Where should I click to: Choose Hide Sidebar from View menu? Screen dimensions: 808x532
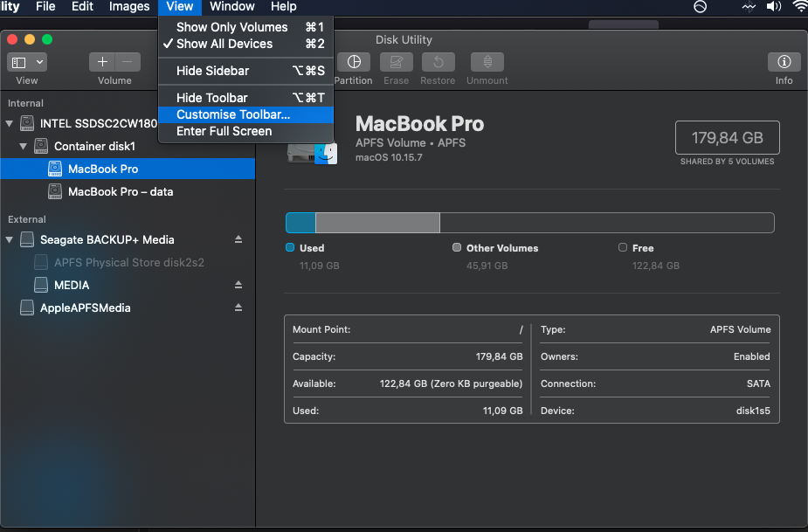point(246,71)
